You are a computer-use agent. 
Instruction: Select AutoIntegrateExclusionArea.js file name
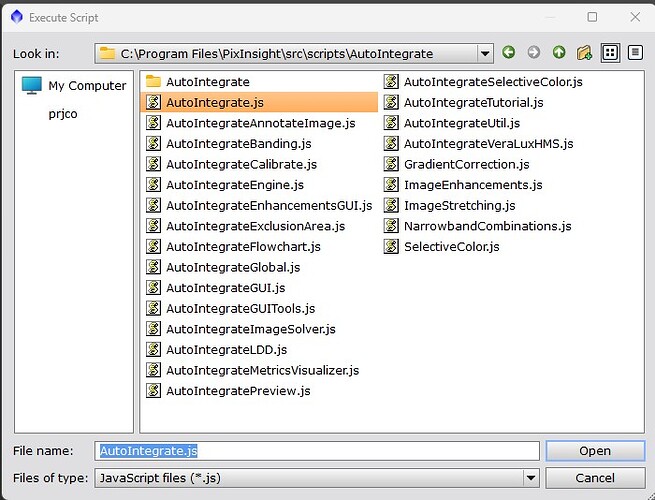tap(256, 226)
